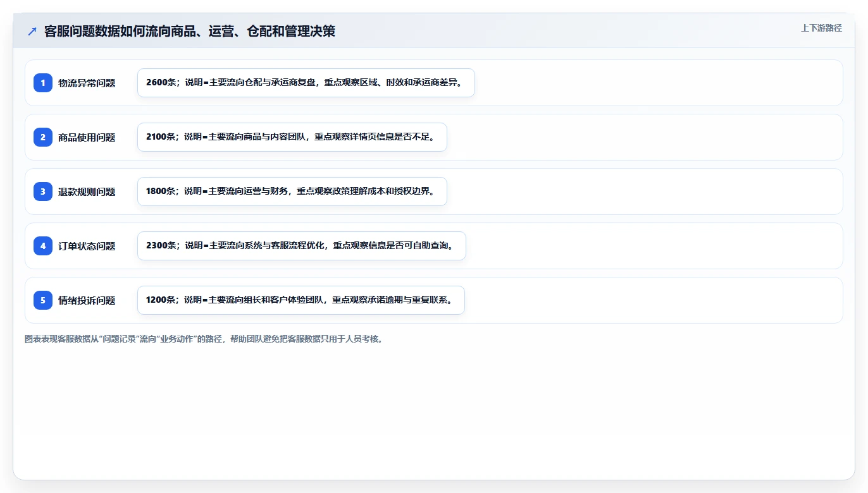Select the 订单状态问题 label
This screenshot has width=868, height=493.
(x=87, y=246)
